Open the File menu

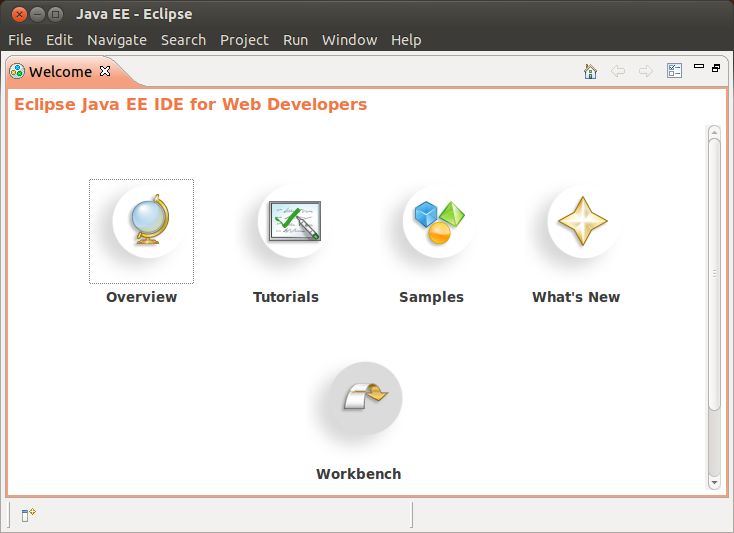pyautogui.click(x=20, y=40)
